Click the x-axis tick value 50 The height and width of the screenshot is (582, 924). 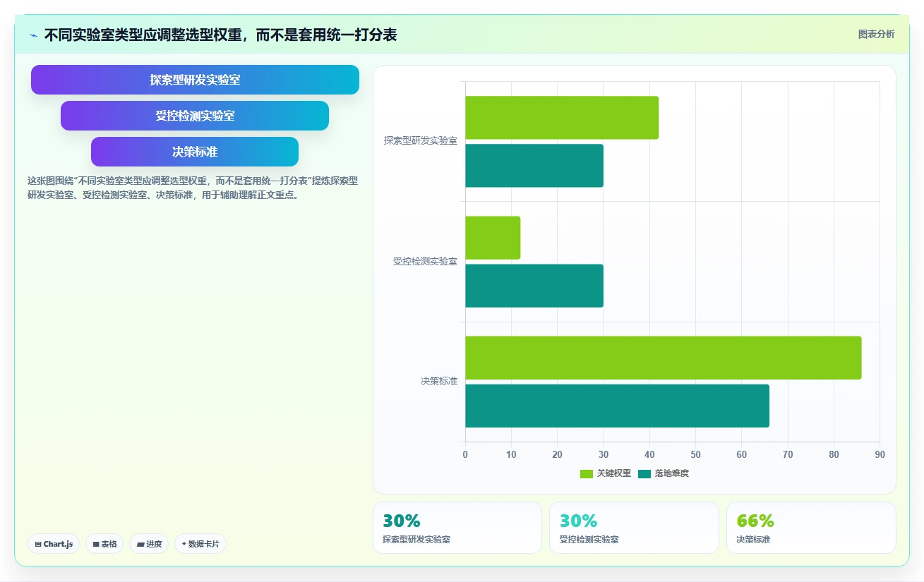[x=695, y=454]
